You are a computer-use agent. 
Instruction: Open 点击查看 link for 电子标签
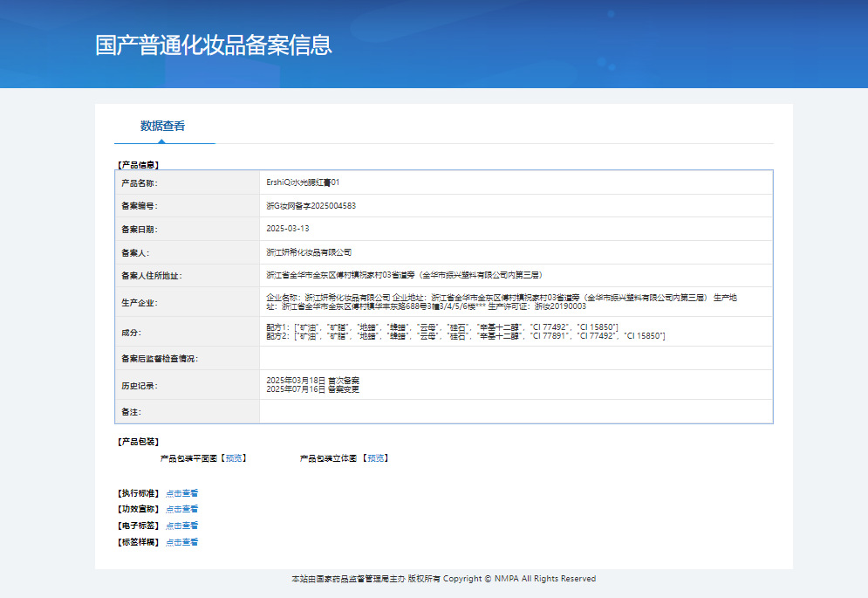tap(181, 526)
